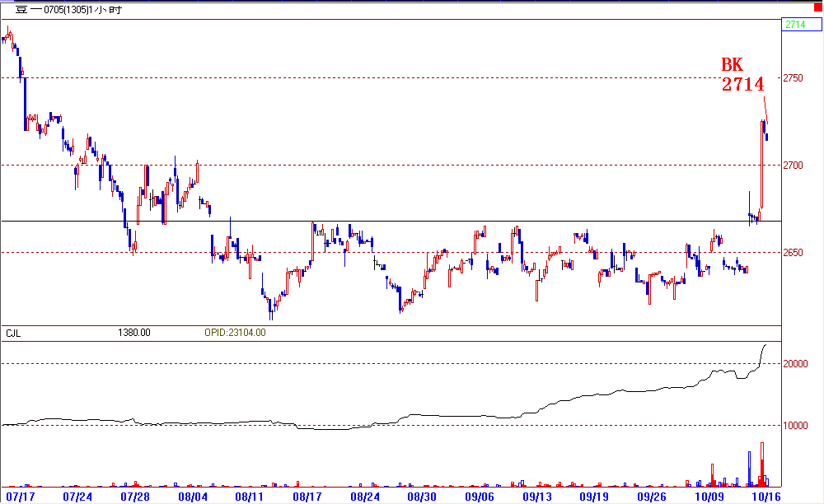Click the OPID:23104.00 indicator readout

point(235,333)
